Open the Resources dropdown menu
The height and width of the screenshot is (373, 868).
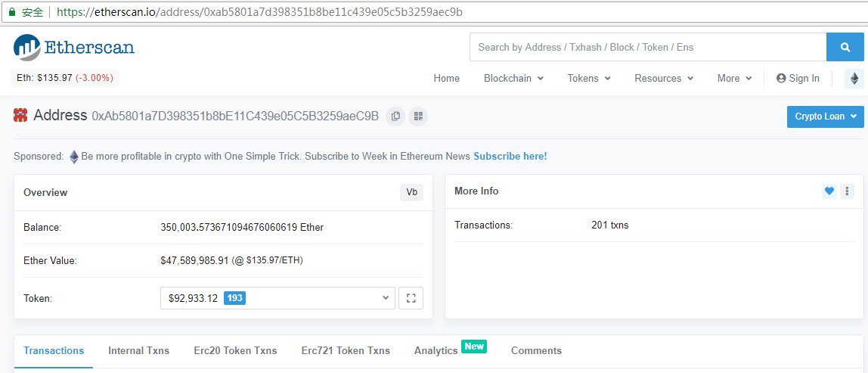664,78
